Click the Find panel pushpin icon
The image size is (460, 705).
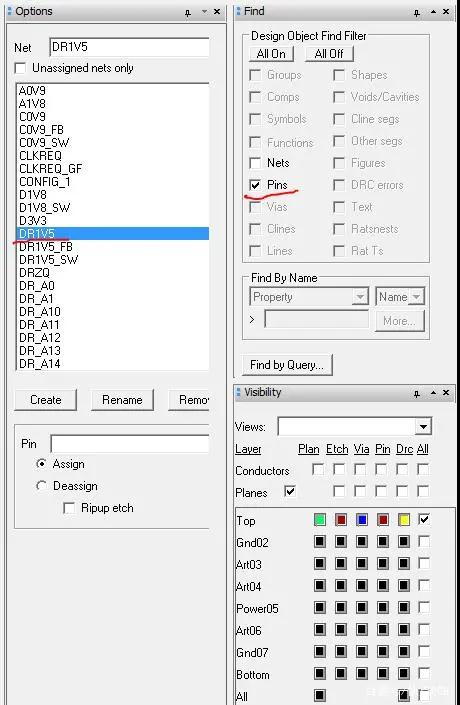pyautogui.click(x=417, y=13)
